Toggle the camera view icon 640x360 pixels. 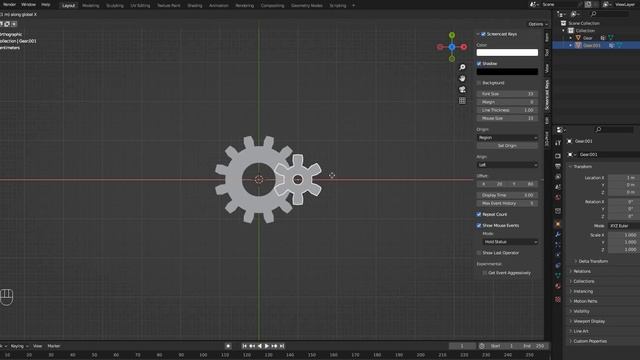(462, 89)
